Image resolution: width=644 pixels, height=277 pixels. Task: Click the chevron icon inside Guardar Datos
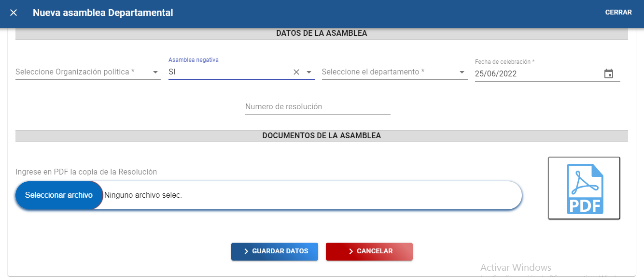click(246, 251)
